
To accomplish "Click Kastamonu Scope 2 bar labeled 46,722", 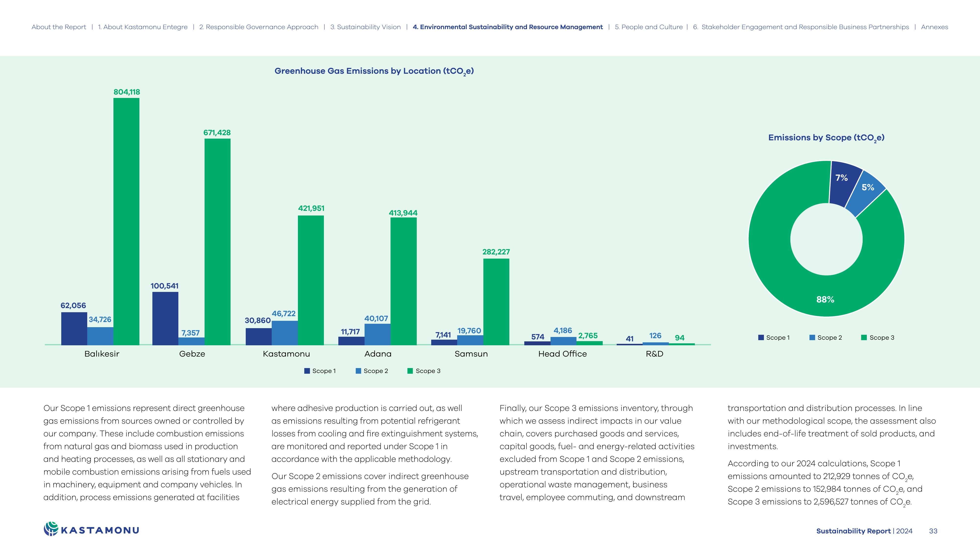I will tap(284, 333).
